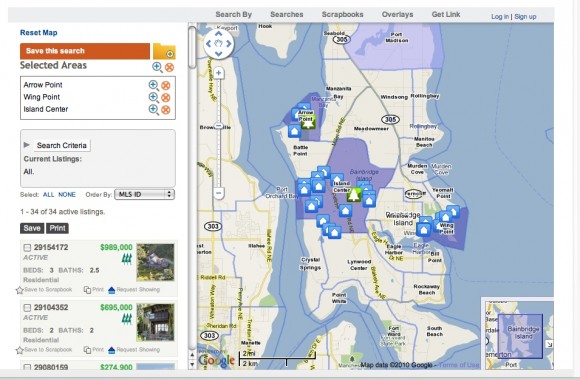The width and height of the screenshot is (580, 380).
Task: Click Save to Scrapbook star for listing 29104352
Action: tap(20, 350)
